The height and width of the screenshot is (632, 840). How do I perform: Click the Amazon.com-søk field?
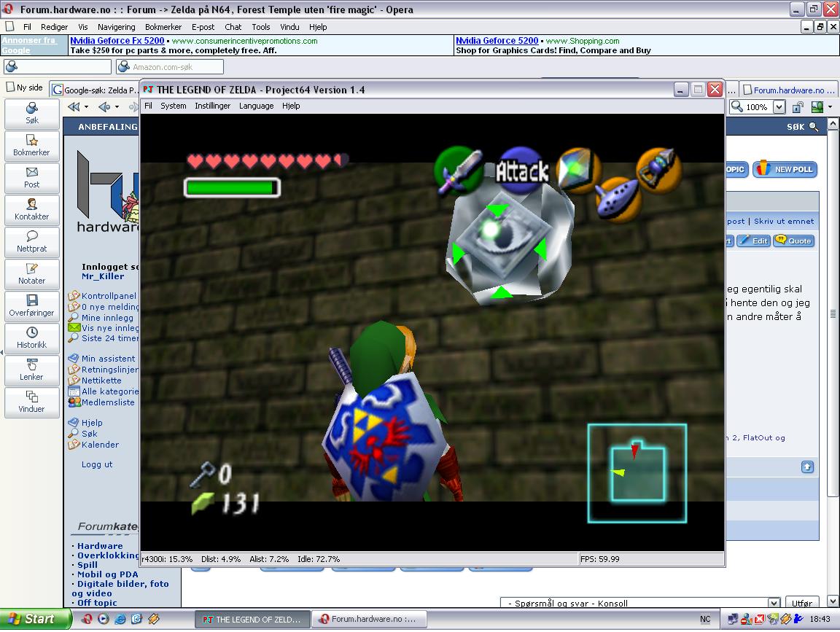170,66
